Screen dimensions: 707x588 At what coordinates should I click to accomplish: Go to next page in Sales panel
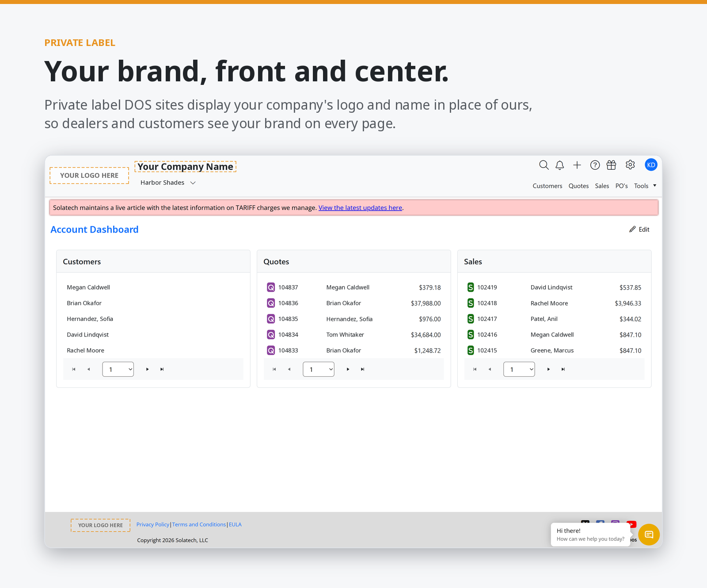coord(549,369)
